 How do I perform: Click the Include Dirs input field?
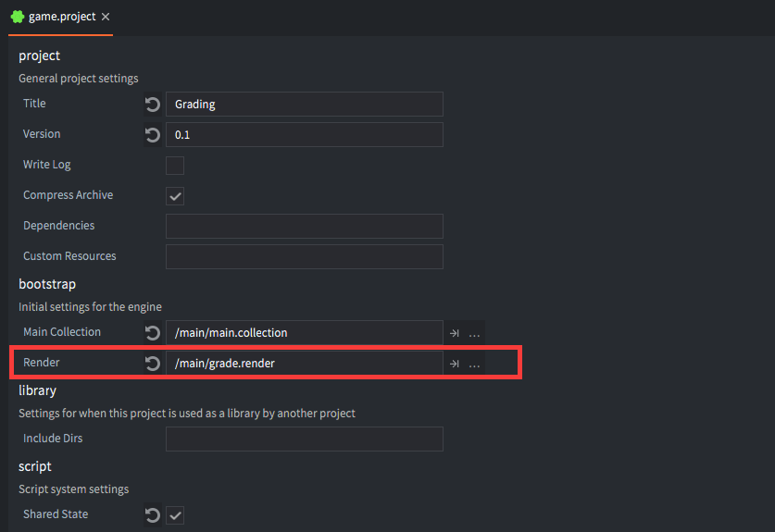[304, 439]
